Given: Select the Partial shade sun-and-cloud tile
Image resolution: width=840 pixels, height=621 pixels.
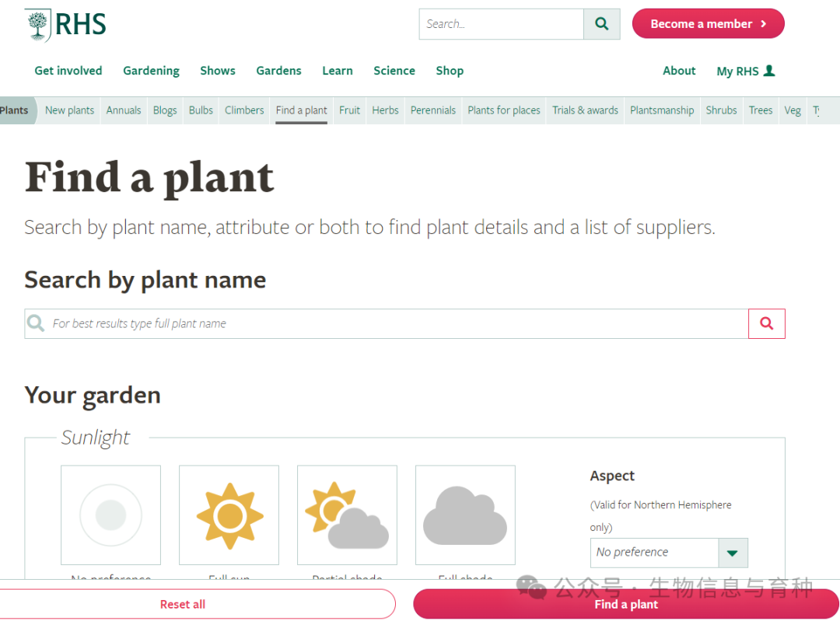Looking at the screenshot, I should pos(347,515).
